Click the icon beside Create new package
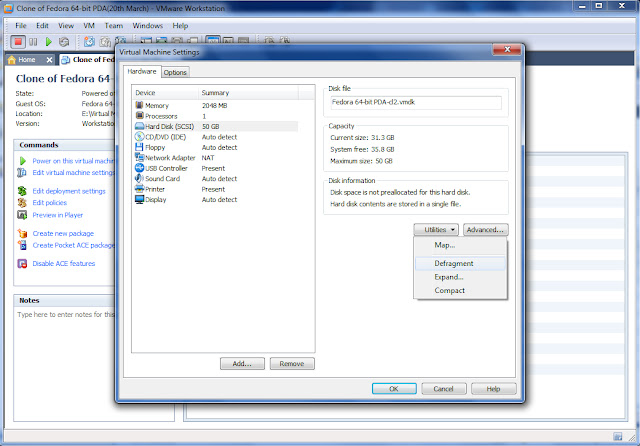The width and height of the screenshot is (640, 446). pyautogui.click(x=22, y=233)
